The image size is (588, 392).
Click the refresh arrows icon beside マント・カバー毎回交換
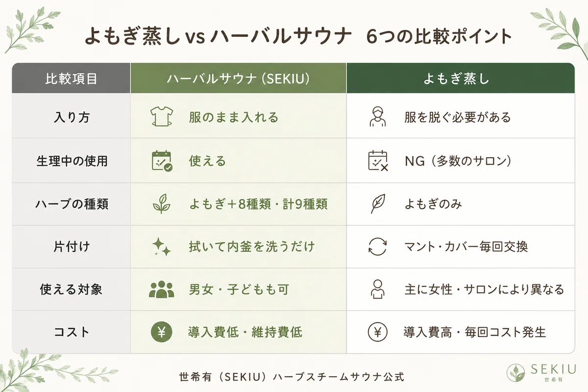pos(378,246)
